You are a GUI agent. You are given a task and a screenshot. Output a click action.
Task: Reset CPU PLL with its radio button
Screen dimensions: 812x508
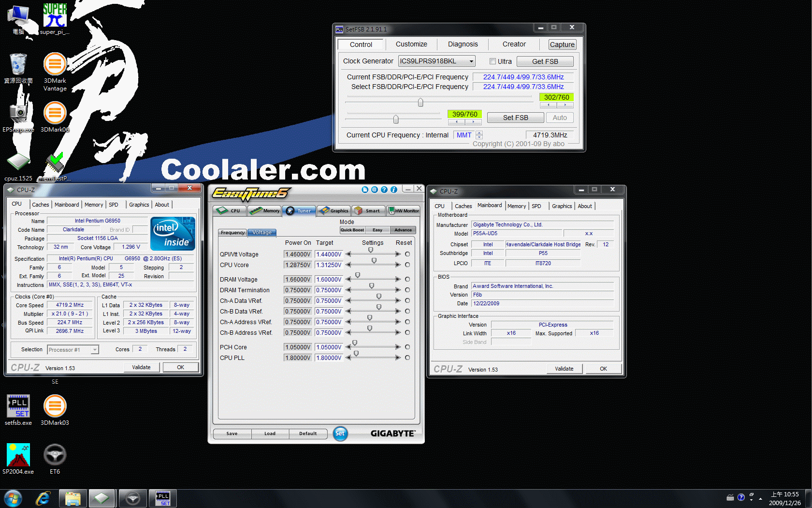point(407,358)
